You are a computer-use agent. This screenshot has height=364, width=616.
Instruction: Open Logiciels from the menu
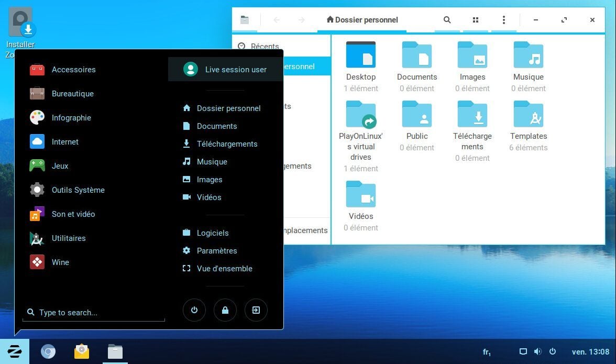coord(212,233)
